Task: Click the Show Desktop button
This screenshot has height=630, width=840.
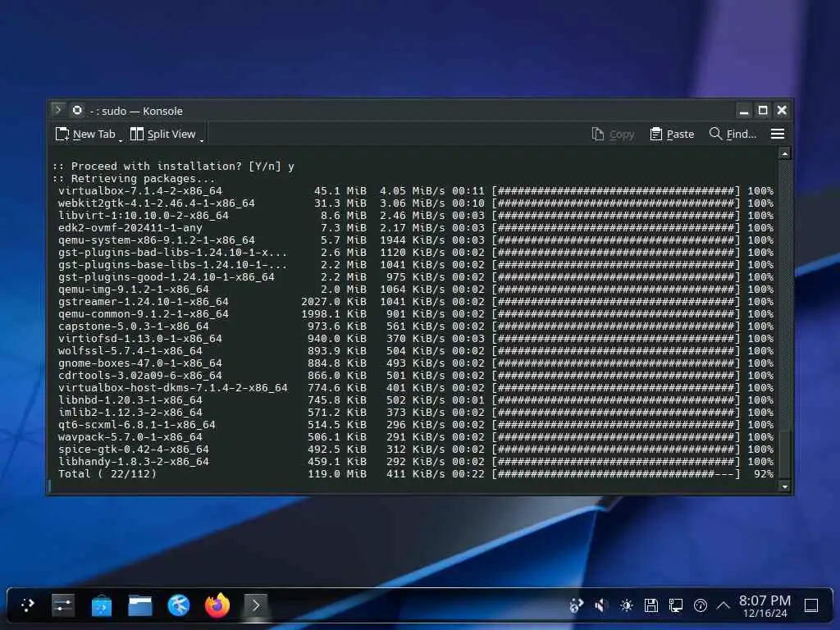Action: 811,605
